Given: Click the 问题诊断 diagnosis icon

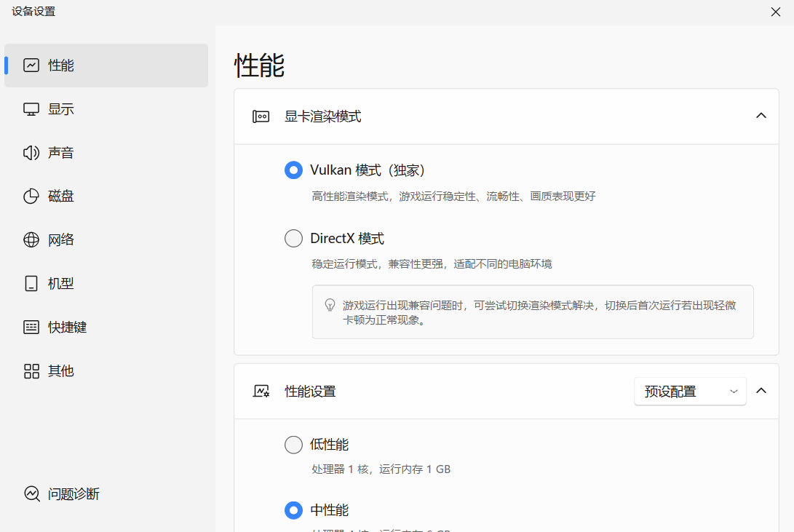Looking at the screenshot, I should pos(31,494).
